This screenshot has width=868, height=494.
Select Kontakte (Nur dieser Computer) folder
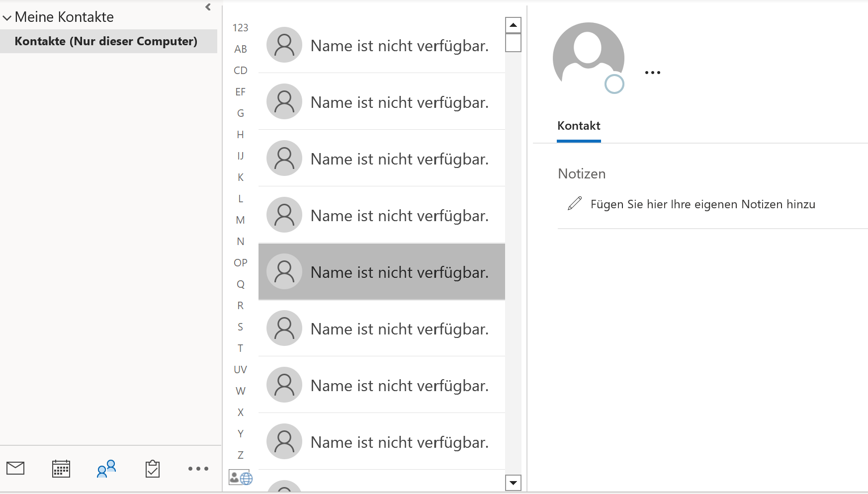pyautogui.click(x=106, y=41)
